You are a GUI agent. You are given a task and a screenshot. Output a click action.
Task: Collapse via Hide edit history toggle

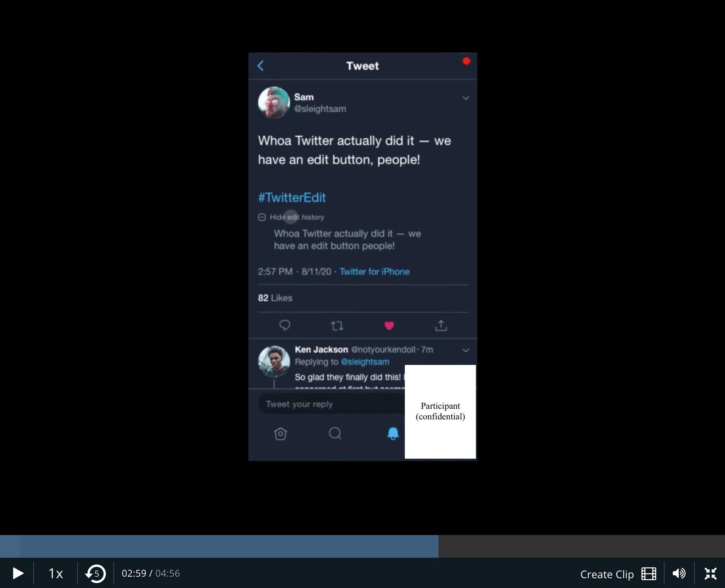point(291,217)
